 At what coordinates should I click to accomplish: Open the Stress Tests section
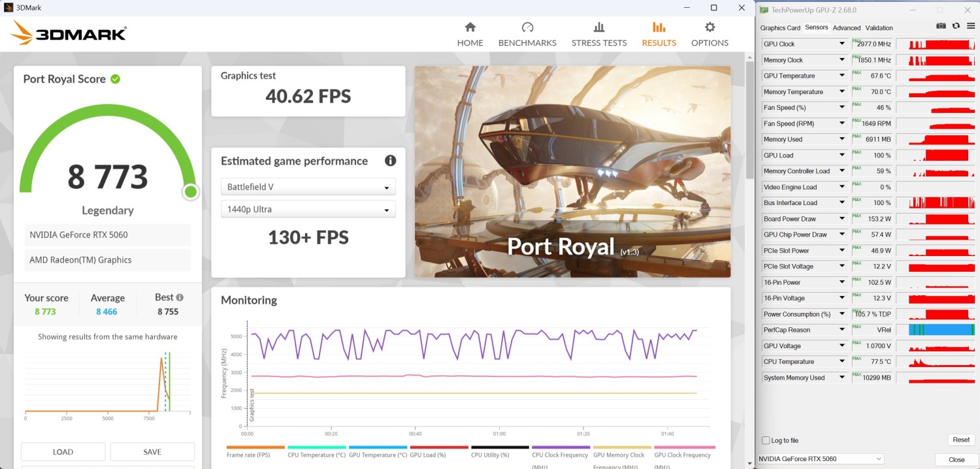coord(598,35)
